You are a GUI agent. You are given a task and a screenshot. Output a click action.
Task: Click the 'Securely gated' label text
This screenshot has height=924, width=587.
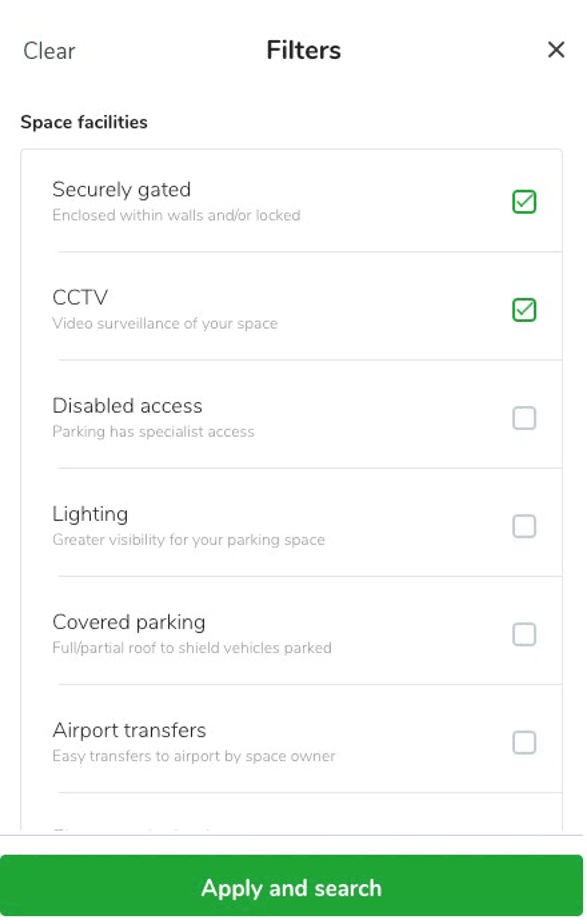point(122,189)
